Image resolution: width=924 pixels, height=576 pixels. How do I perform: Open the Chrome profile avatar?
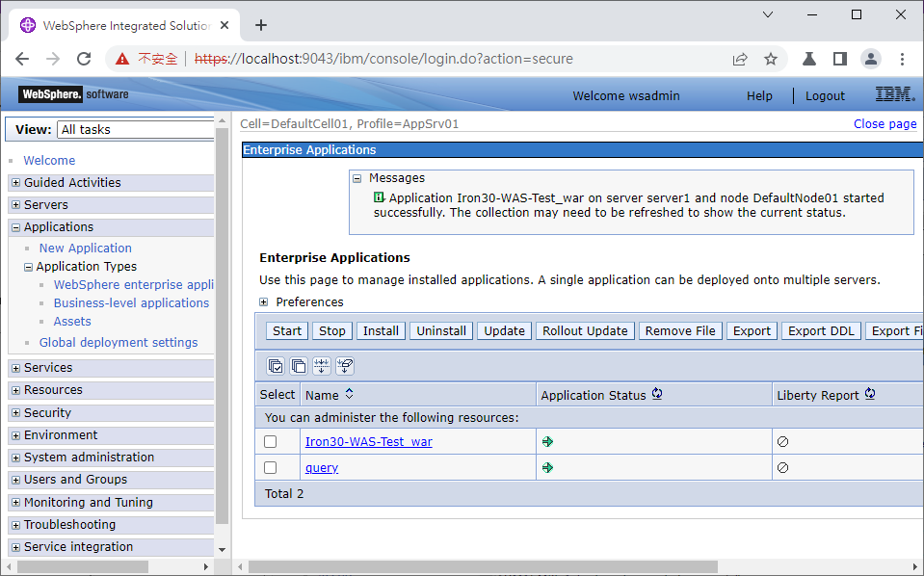[870, 59]
